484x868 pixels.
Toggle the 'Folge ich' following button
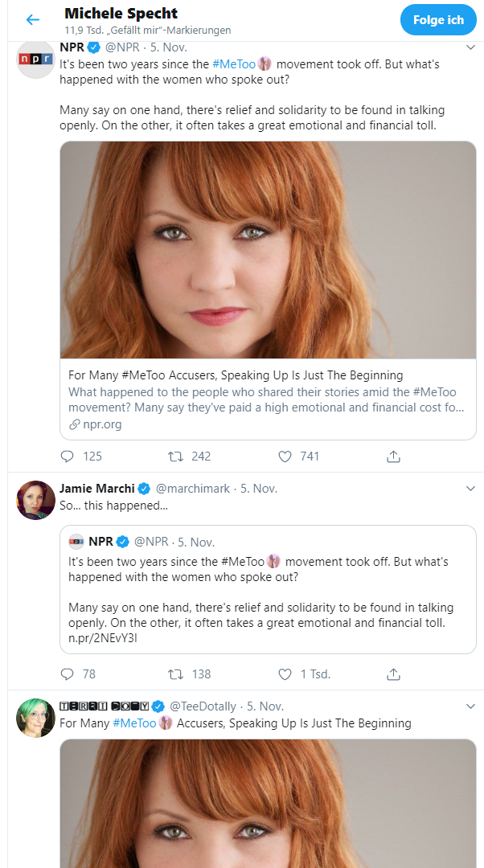(438, 20)
